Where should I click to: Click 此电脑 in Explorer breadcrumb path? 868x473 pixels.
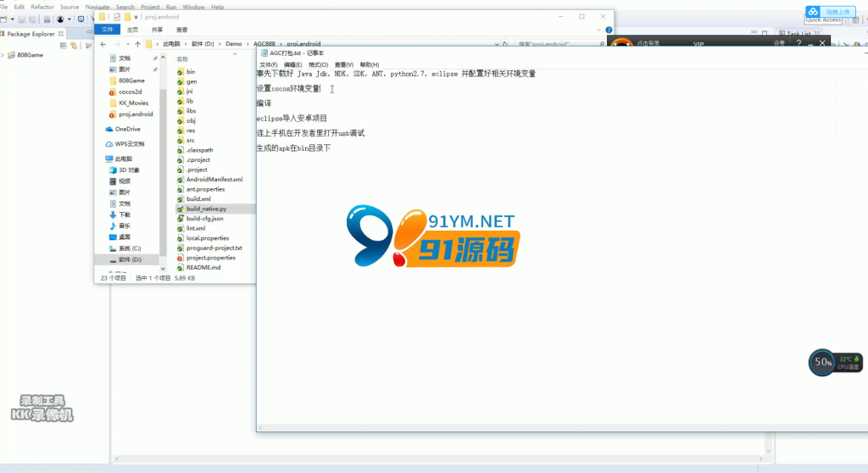[171, 44]
